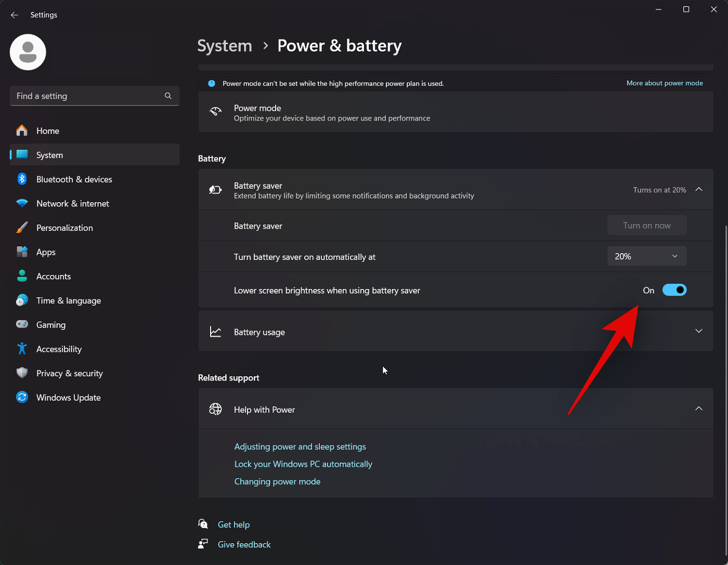This screenshot has height=565, width=728.
Task: Collapse the Battery saver section chevron
Action: click(x=699, y=189)
